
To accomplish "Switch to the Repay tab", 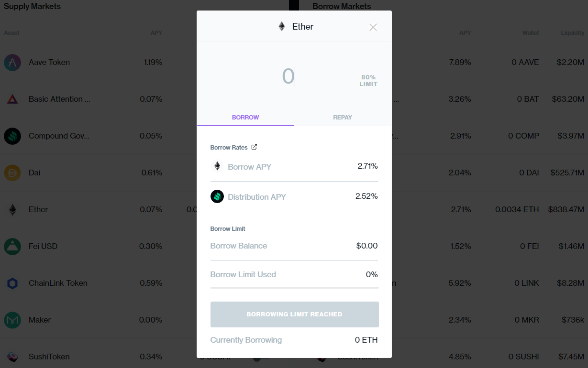I will (343, 117).
